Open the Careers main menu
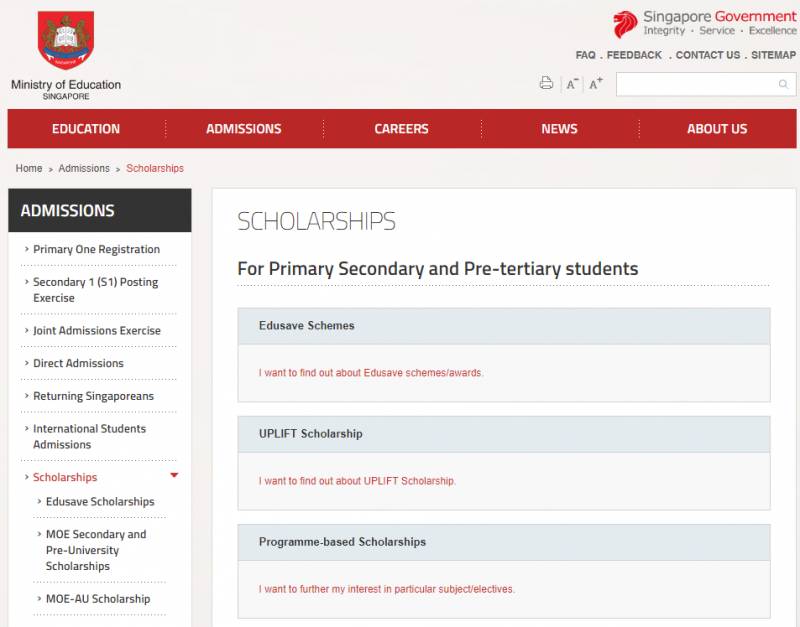 401,129
